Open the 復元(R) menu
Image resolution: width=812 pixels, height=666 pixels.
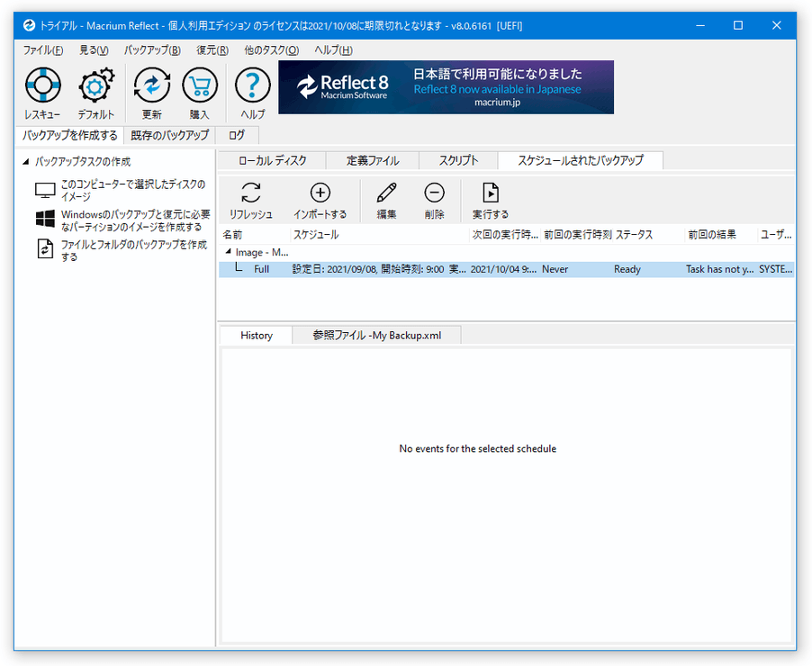click(x=212, y=50)
